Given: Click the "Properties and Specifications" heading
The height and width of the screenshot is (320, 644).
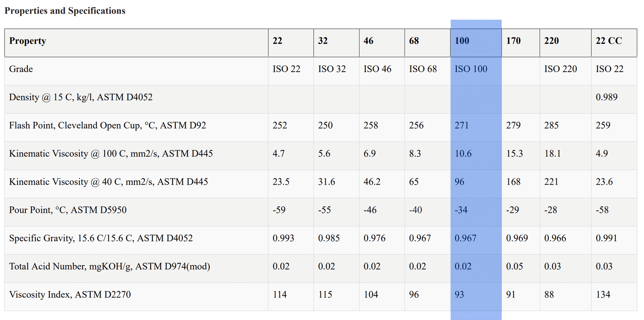Looking at the screenshot, I should coord(65,11).
